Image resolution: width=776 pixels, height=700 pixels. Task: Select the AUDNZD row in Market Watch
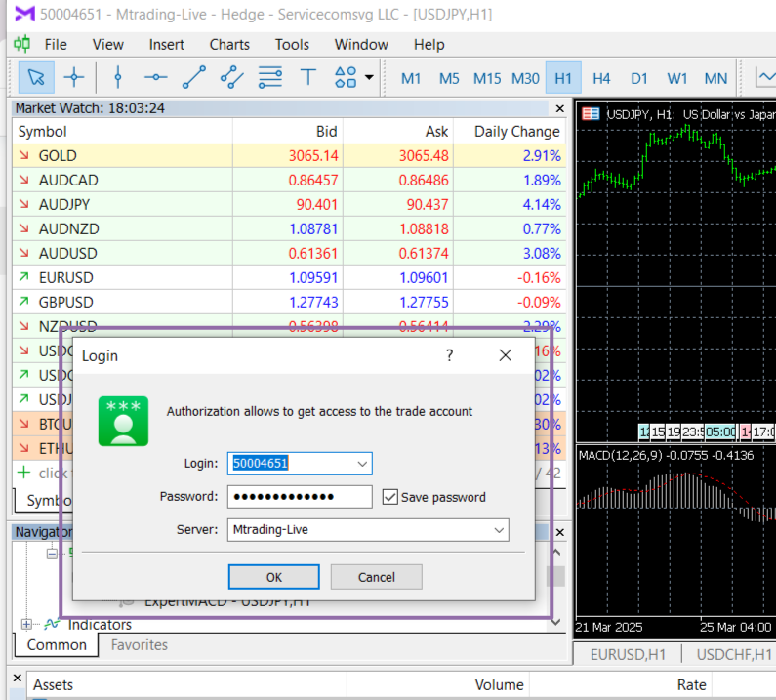pos(289,228)
